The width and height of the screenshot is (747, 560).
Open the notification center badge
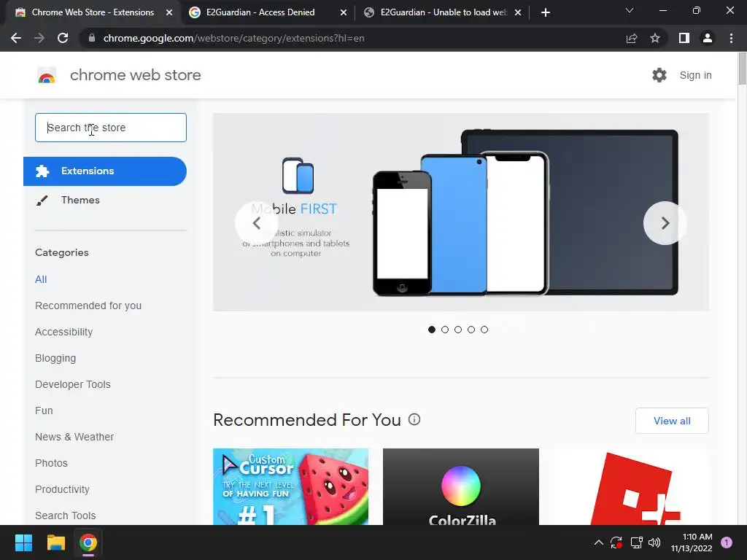[727, 542]
